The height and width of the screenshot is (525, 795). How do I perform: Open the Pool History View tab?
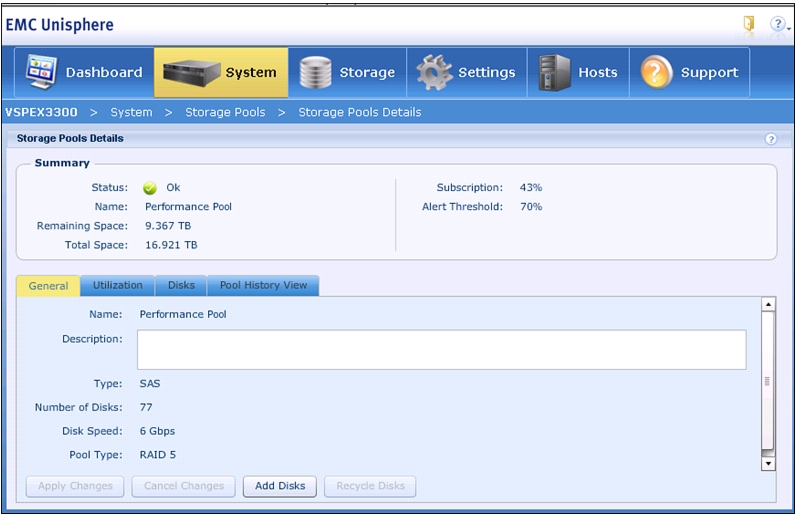pyautogui.click(x=263, y=286)
